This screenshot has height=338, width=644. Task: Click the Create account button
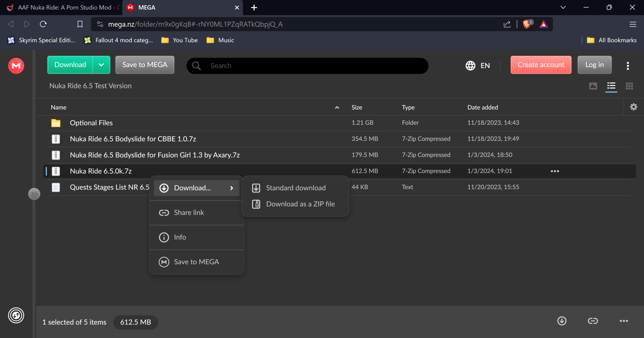541,65
